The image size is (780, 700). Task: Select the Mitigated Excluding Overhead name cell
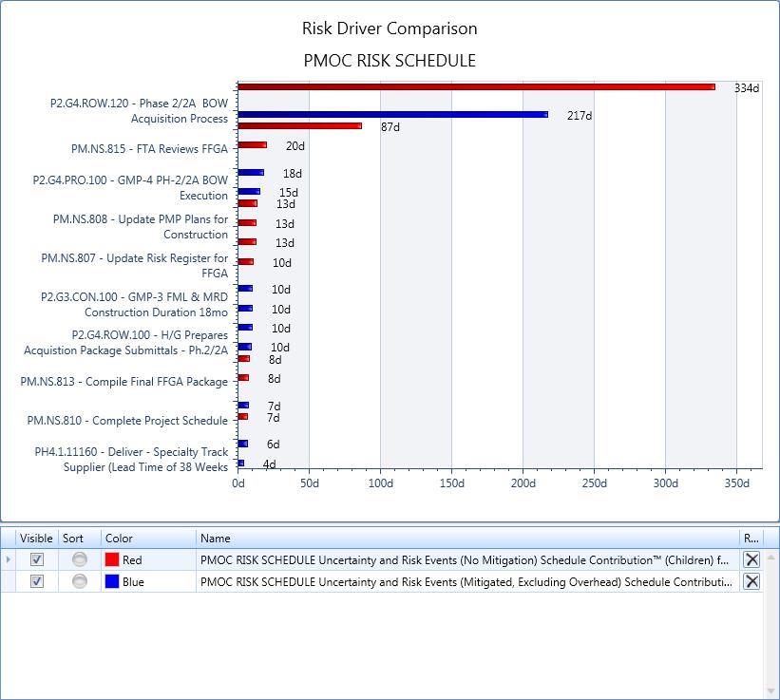pos(466,582)
